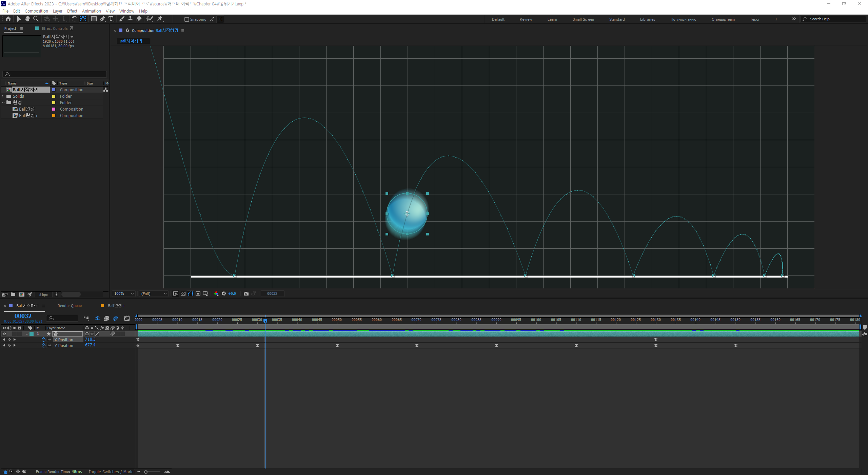Open the 100% magnification dropdown
The width and height of the screenshot is (868, 475).
pos(124,294)
